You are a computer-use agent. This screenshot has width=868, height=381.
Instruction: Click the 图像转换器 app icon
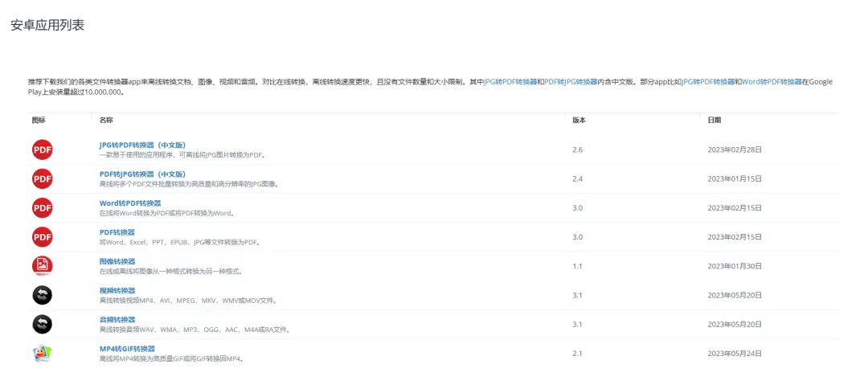(43, 266)
